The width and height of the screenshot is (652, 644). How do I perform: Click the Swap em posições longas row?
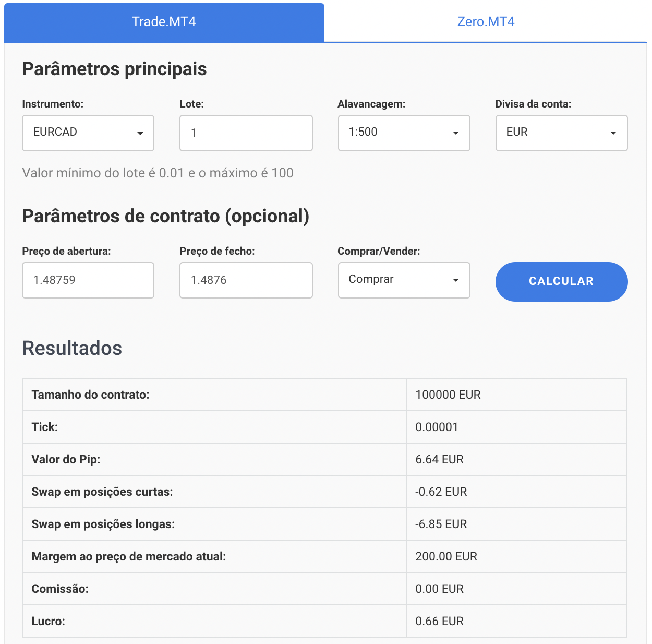point(324,524)
